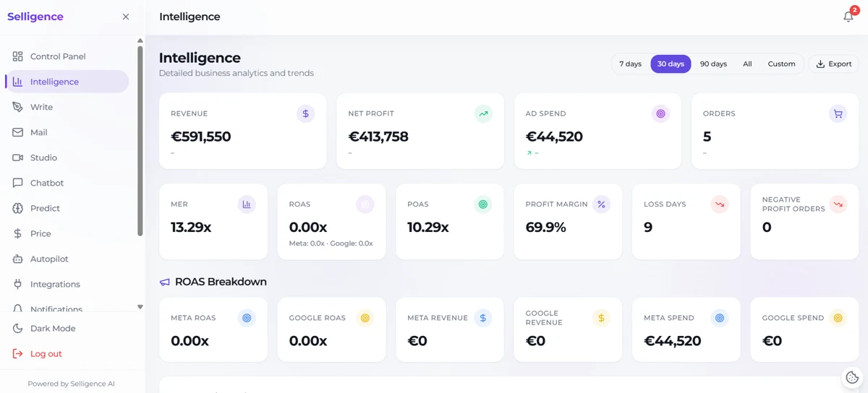Click the Negative Profit Orders icon
The image size is (868, 393).
pos(838,204)
